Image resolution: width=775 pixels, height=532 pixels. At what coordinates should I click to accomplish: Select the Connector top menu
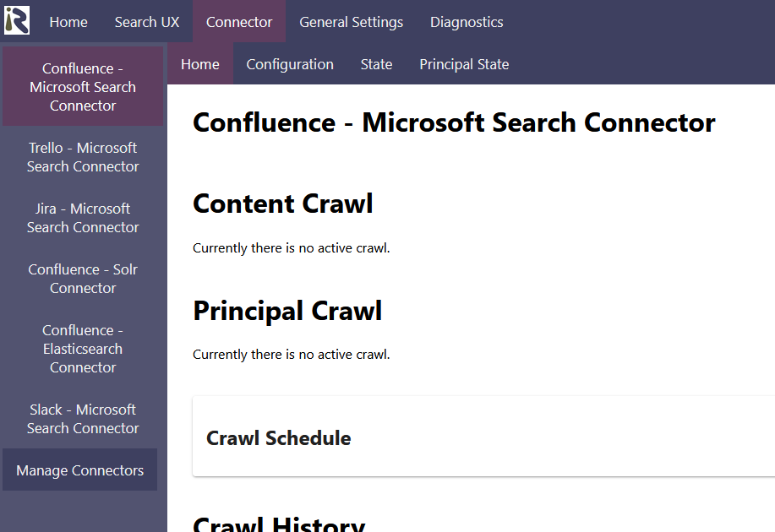[239, 22]
